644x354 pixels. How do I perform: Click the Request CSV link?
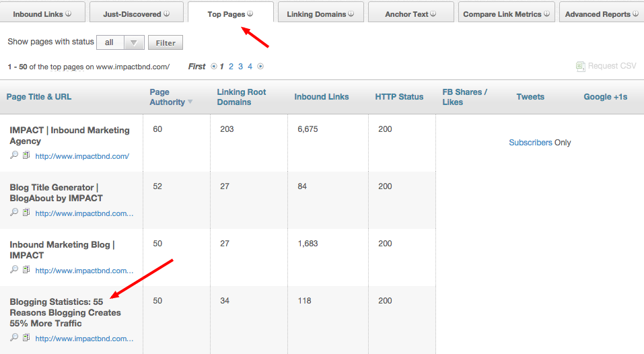[x=612, y=66]
